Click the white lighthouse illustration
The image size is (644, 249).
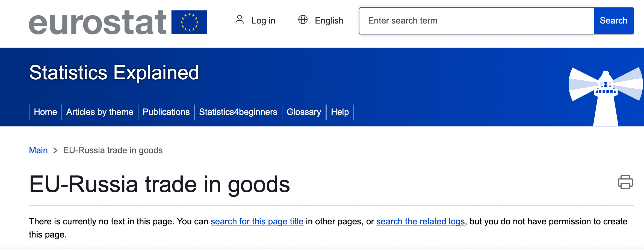(606, 97)
